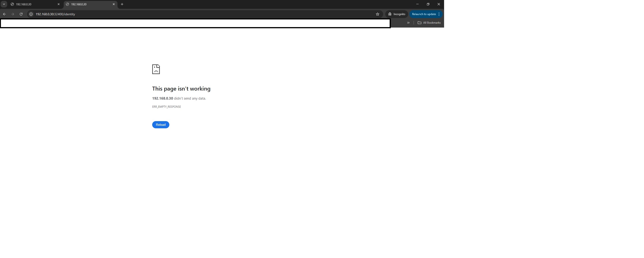Viewport: 644px width, 258px height.
Task: View site information icon beside URL
Action: (31, 14)
